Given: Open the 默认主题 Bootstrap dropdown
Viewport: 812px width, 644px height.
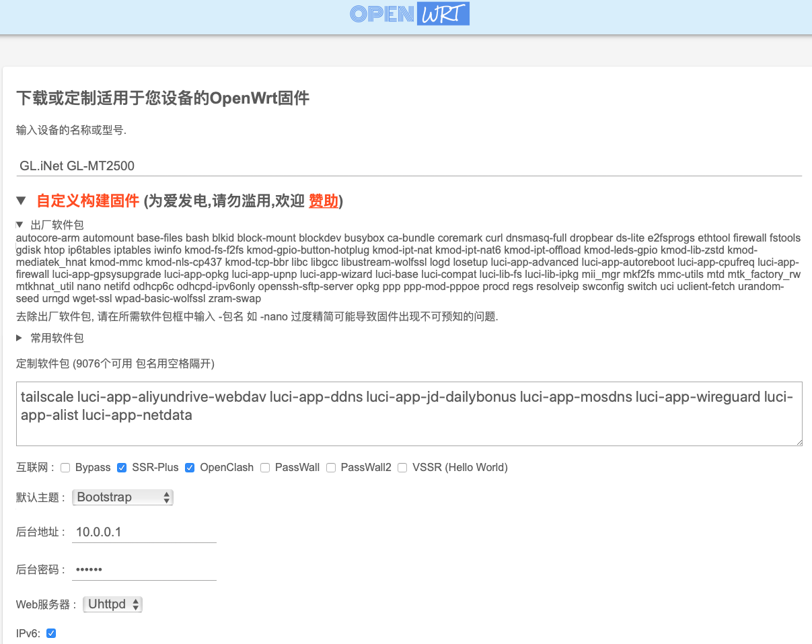Looking at the screenshot, I should click(x=122, y=497).
